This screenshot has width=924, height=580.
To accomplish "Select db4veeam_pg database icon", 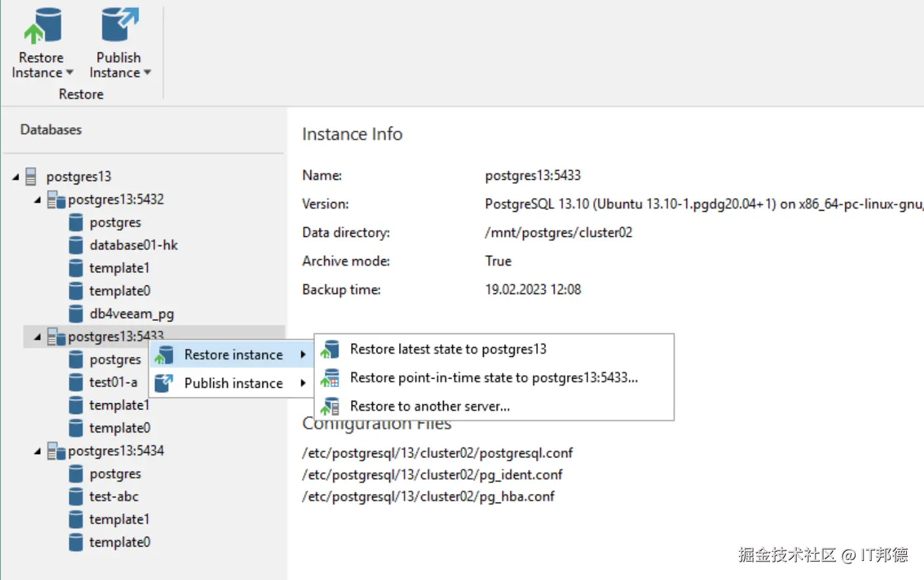I will tap(76, 314).
